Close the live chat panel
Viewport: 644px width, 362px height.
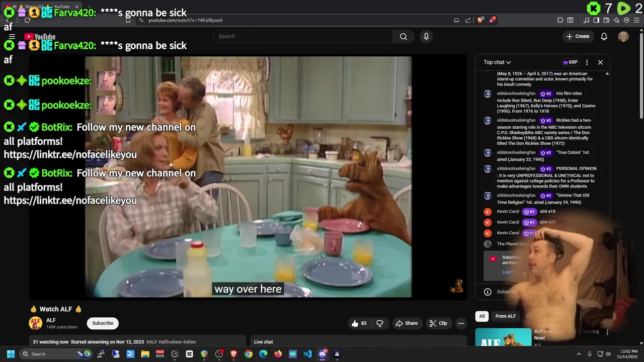pyautogui.click(x=600, y=62)
